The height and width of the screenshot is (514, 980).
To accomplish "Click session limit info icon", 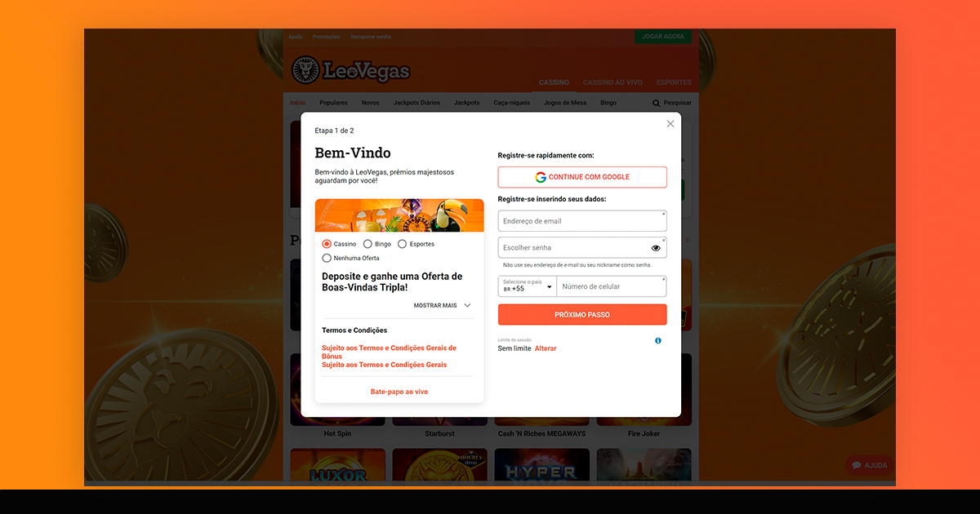I will coord(658,340).
